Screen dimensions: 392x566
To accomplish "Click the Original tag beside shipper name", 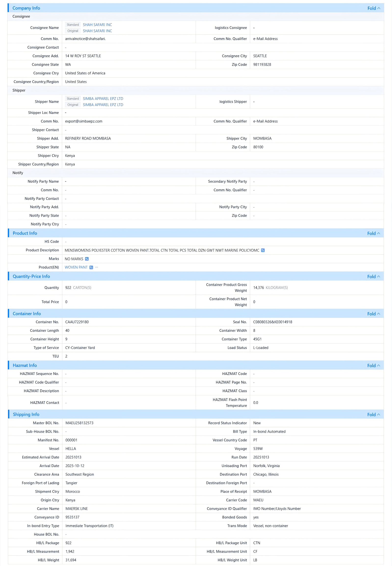I will 73,105.
